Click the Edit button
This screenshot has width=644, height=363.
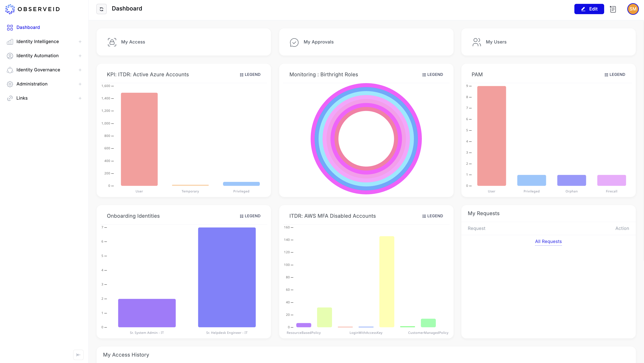[589, 9]
